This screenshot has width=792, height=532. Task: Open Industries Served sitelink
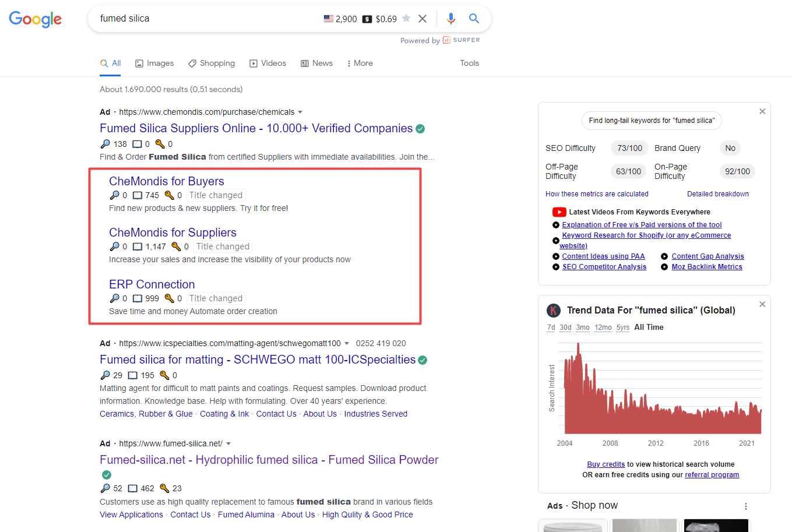click(376, 414)
